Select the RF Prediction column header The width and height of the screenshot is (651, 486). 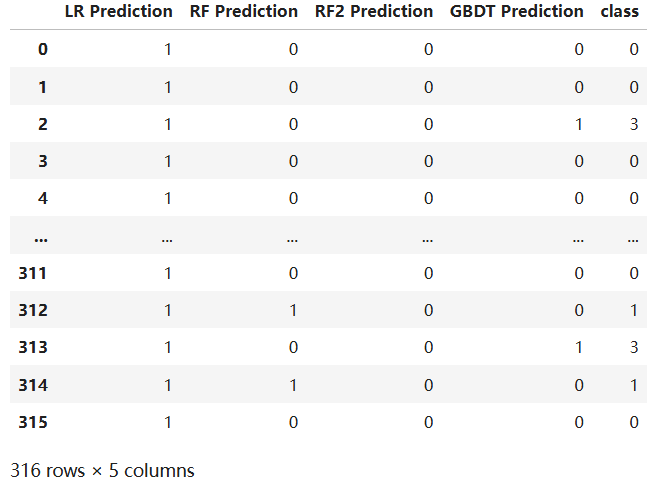pyautogui.click(x=244, y=12)
